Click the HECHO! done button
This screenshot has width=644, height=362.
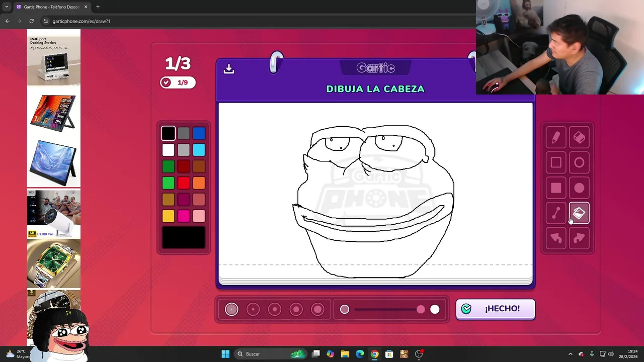pos(495,309)
